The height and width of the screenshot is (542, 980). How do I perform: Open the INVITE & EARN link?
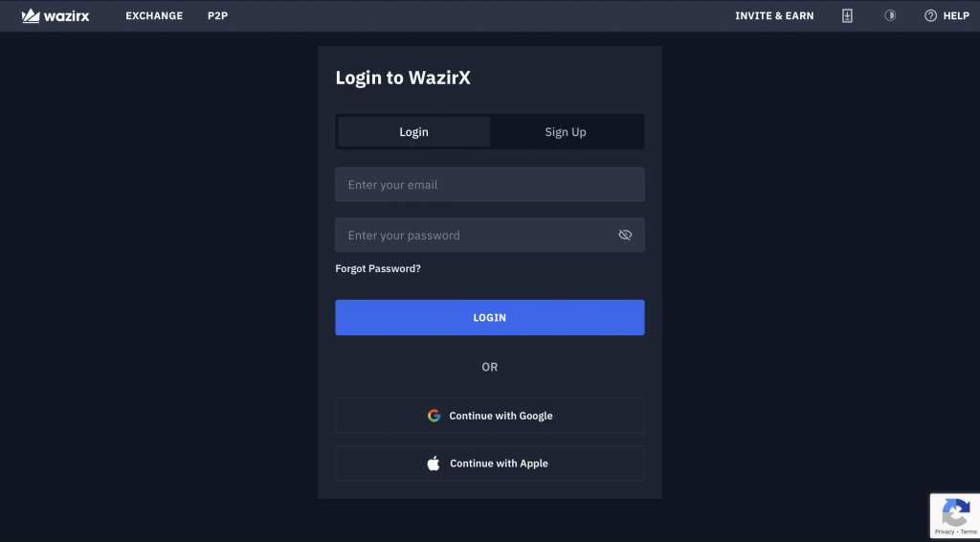[774, 15]
